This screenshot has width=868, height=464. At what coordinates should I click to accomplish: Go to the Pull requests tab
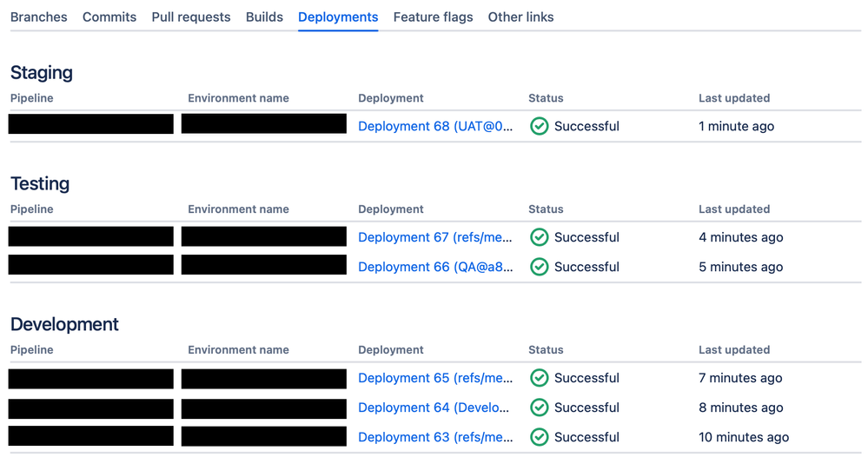coord(191,17)
